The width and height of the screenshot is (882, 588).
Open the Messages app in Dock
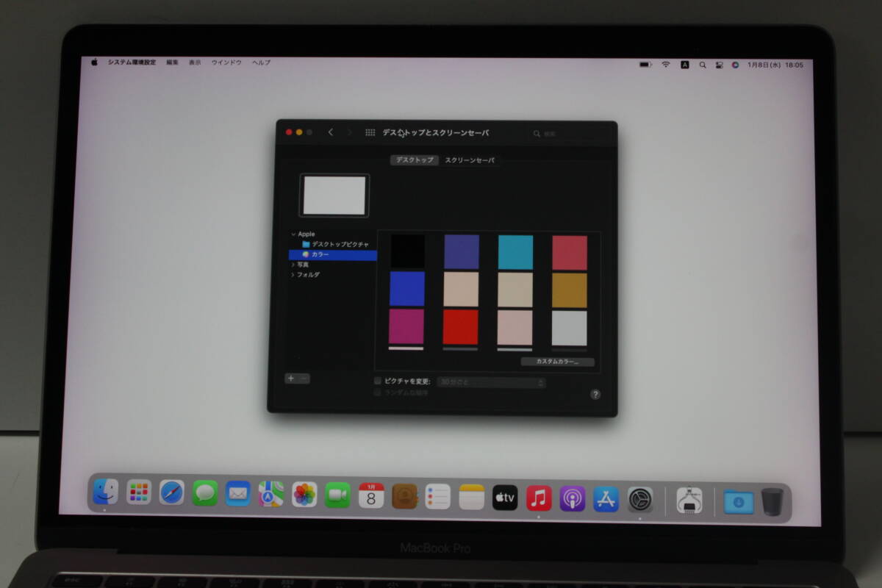(205, 493)
